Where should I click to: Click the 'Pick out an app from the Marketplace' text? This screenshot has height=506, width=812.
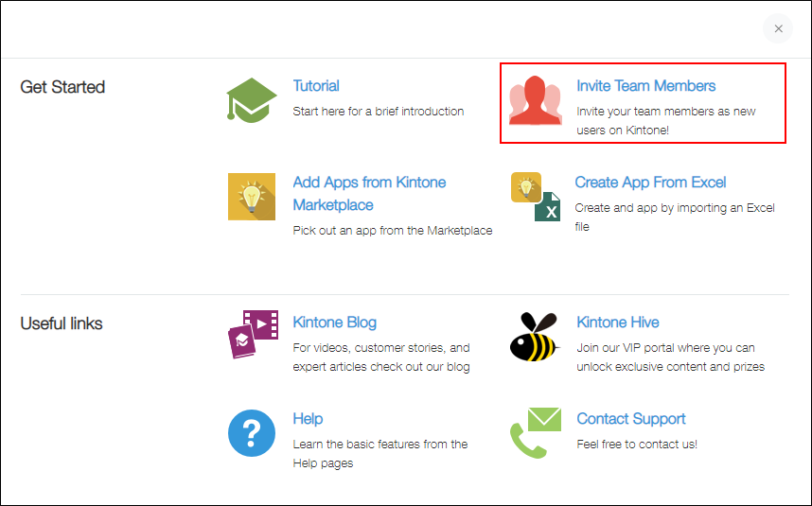pos(392,231)
